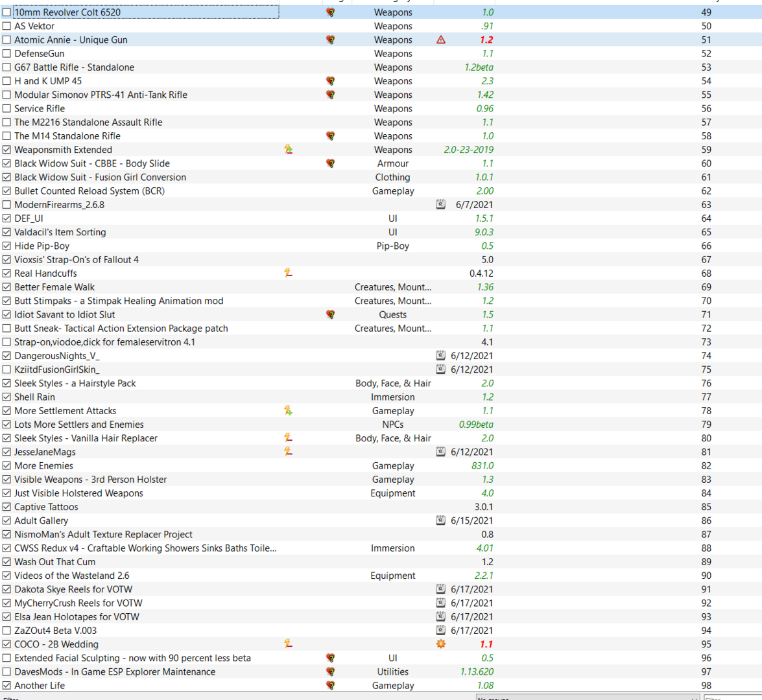Enable the AS Vektor mod checkbox
Viewport: 762px width, 700px height.
point(6,26)
